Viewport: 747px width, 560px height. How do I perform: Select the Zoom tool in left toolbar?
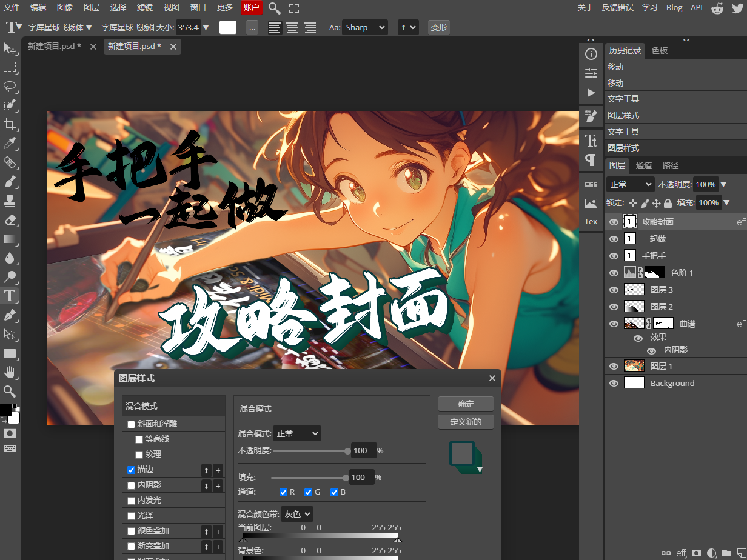click(x=10, y=392)
